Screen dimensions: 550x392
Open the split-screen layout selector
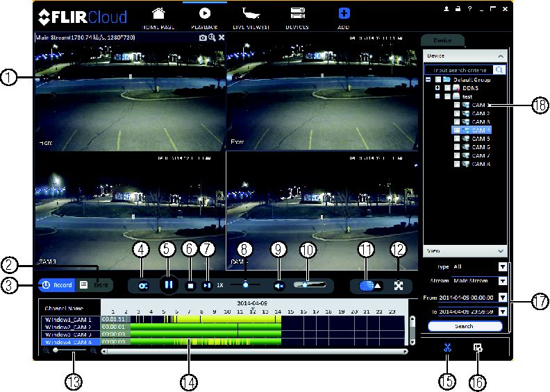click(x=370, y=286)
